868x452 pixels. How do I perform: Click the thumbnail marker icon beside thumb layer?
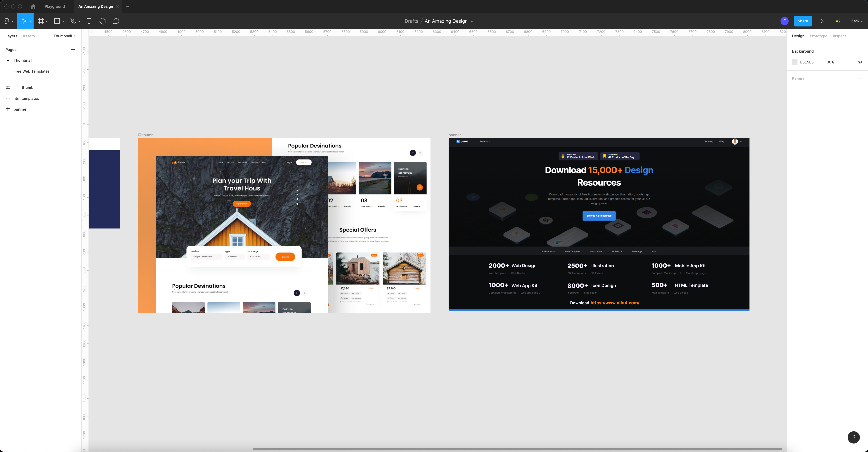point(16,87)
